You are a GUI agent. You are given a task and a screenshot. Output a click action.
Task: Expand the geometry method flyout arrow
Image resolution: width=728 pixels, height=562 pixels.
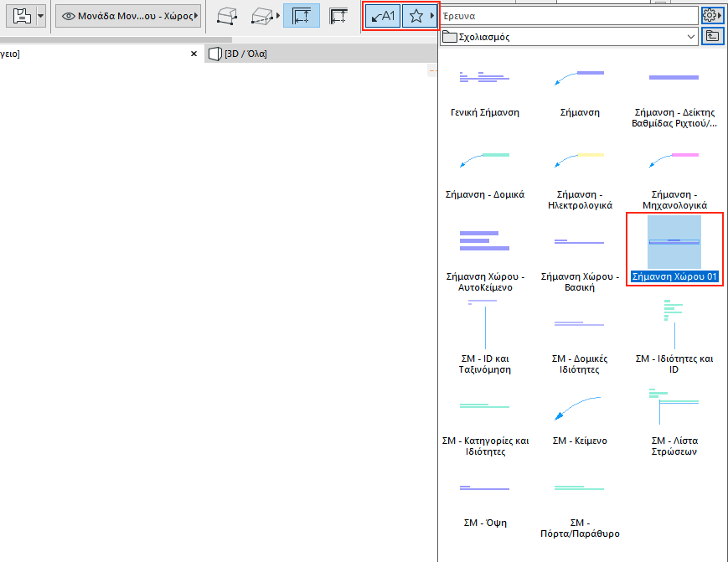click(278, 16)
